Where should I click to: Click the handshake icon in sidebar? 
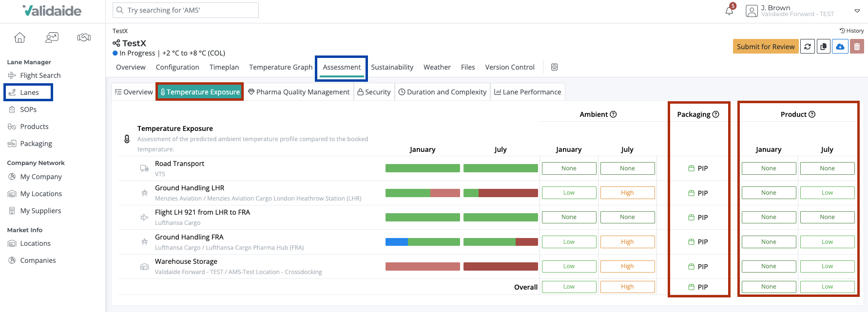tap(84, 37)
